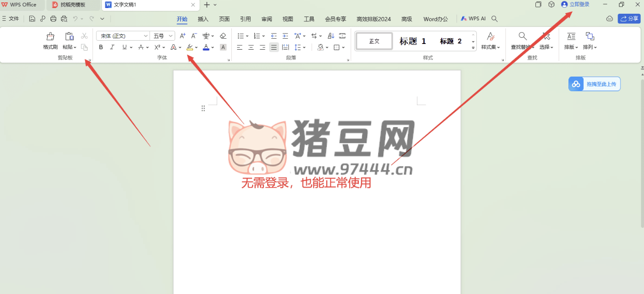
Task: Toggle Bold formatting
Action: click(x=101, y=47)
